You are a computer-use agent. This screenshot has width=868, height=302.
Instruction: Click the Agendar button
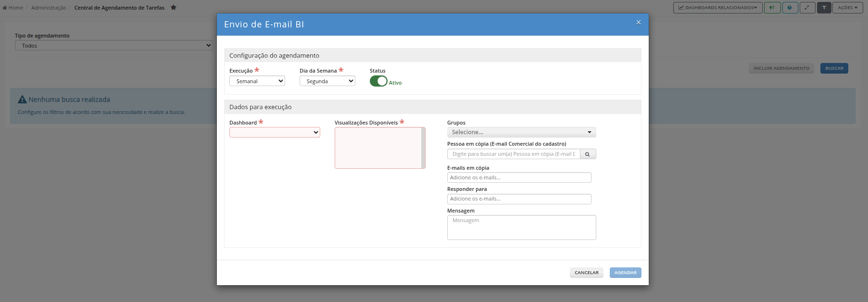pos(625,273)
